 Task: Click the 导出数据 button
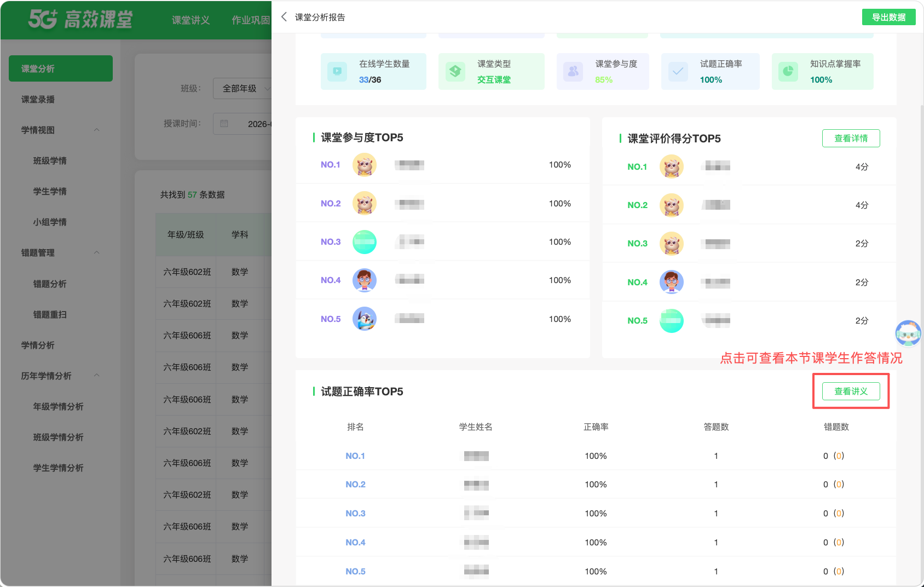tap(889, 17)
